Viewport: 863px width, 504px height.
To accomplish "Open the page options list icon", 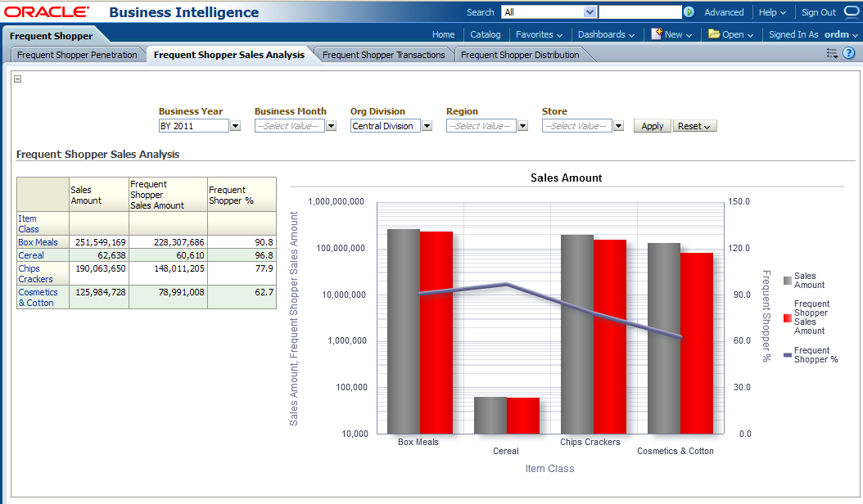I will (832, 53).
